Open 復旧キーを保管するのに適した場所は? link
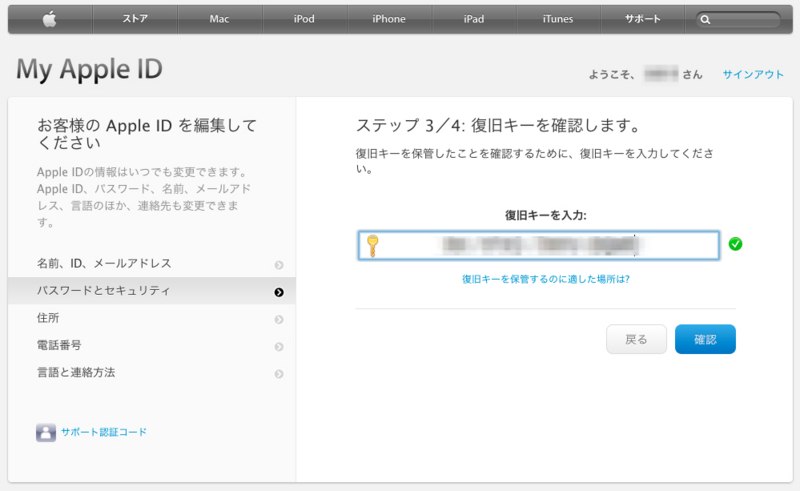The height and width of the screenshot is (491, 800). pyautogui.click(x=546, y=279)
